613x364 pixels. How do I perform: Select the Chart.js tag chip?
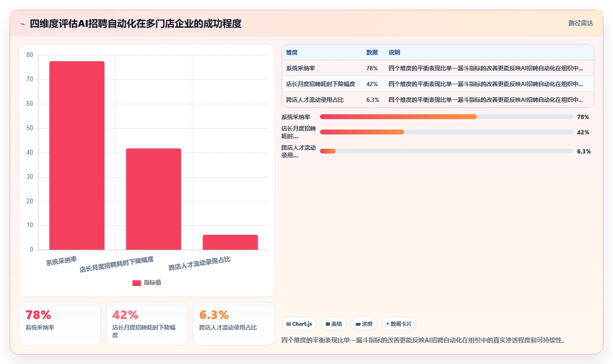[299, 324]
